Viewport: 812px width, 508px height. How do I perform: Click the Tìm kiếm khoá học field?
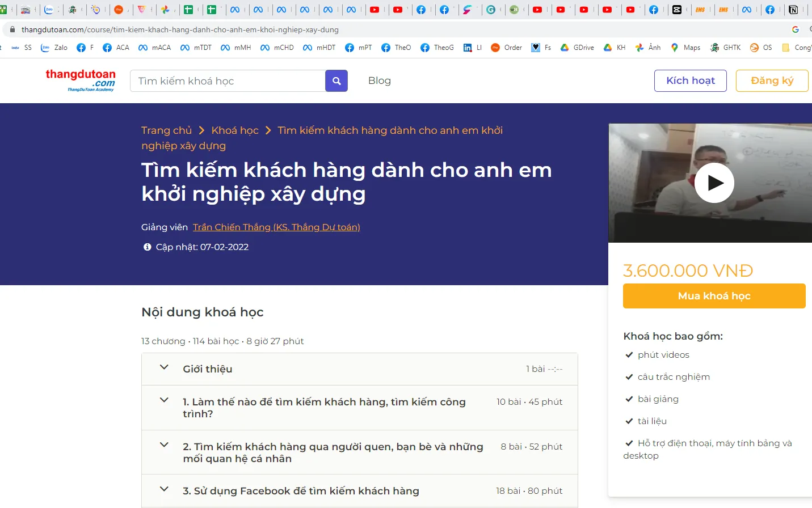tap(227, 81)
